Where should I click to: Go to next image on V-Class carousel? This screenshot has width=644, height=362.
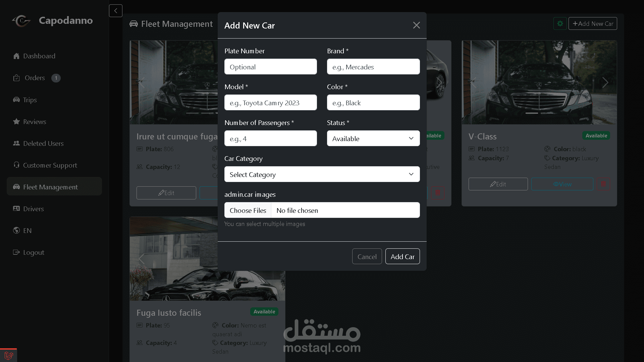[x=605, y=82]
